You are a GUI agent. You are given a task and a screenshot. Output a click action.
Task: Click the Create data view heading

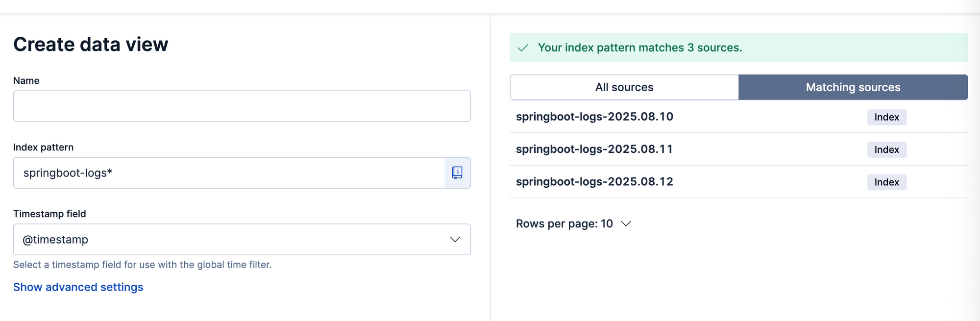click(91, 45)
